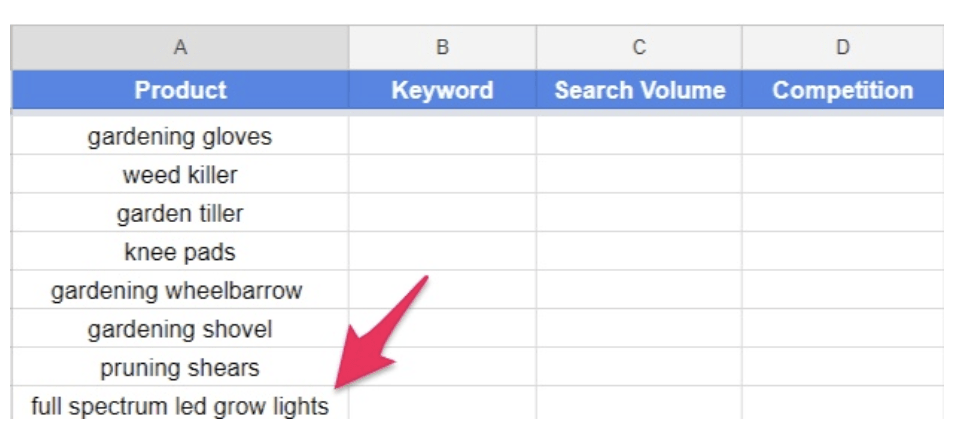
Task: Select column C header
Action: [x=639, y=47]
